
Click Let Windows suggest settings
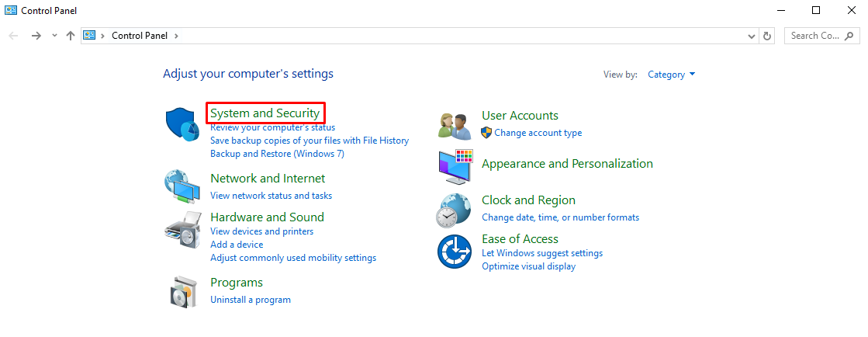(542, 253)
